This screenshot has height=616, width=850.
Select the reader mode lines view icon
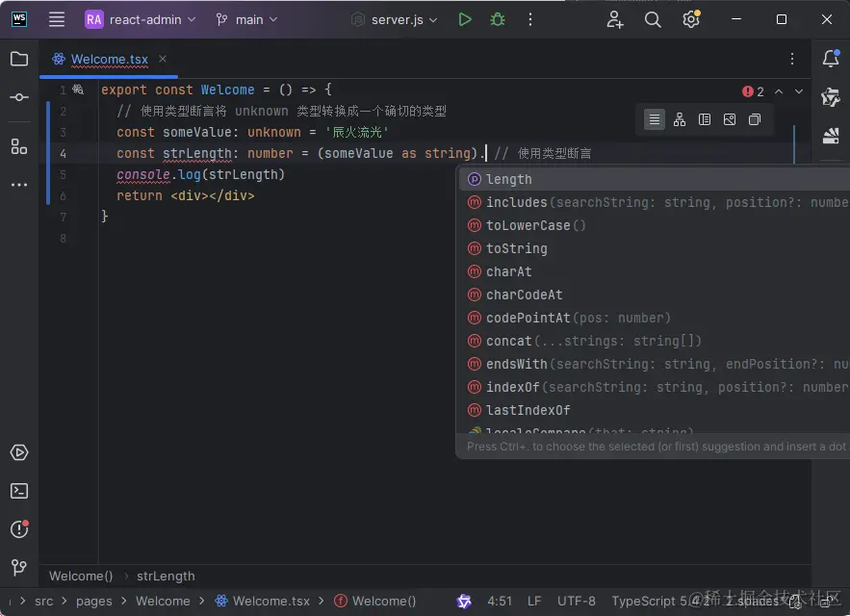[x=655, y=119]
